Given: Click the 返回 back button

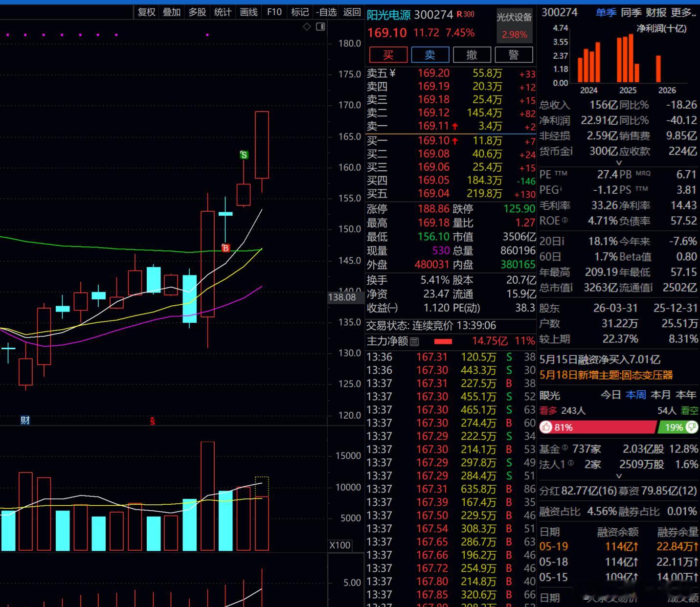Looking at the screenshot, I should click(352, 12).
